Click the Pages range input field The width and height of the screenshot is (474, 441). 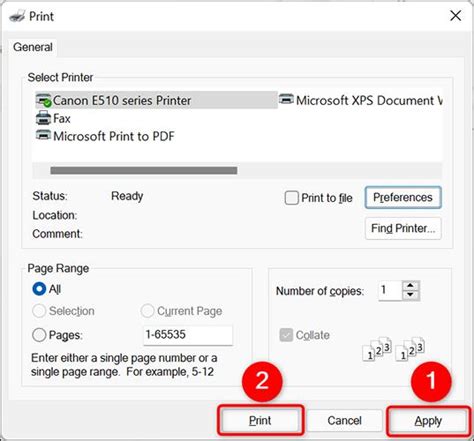click(x=188, y=335)
